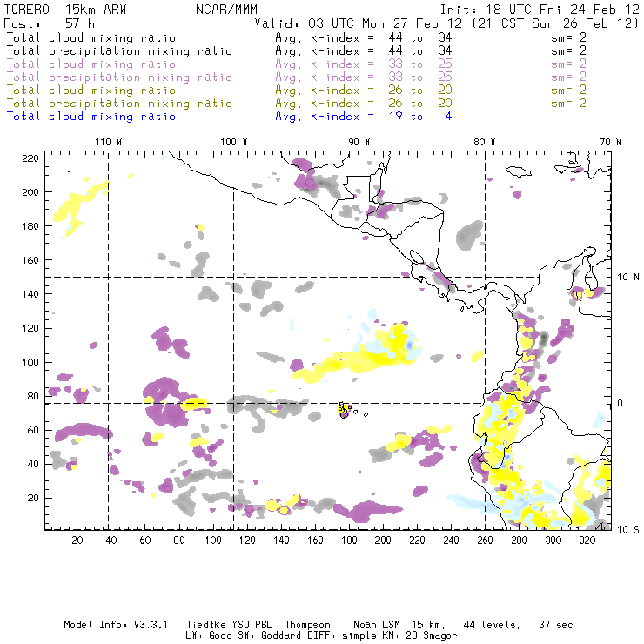Click the olive Total precipitation mixing ratio legend entry
The width and height of the screenshot is (644, 644).
click(119, 103)
